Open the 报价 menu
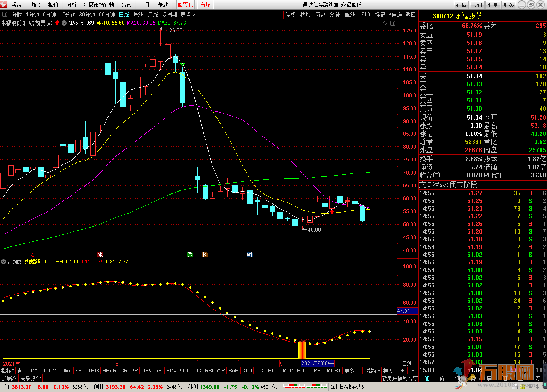The image size is (547, 392). pyautogui.click(x=53, y=5)
